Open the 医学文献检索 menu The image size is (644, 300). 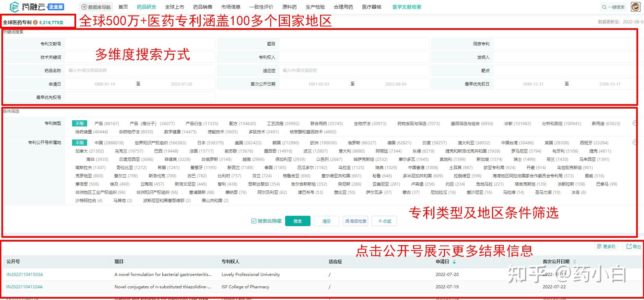[407, 7]
